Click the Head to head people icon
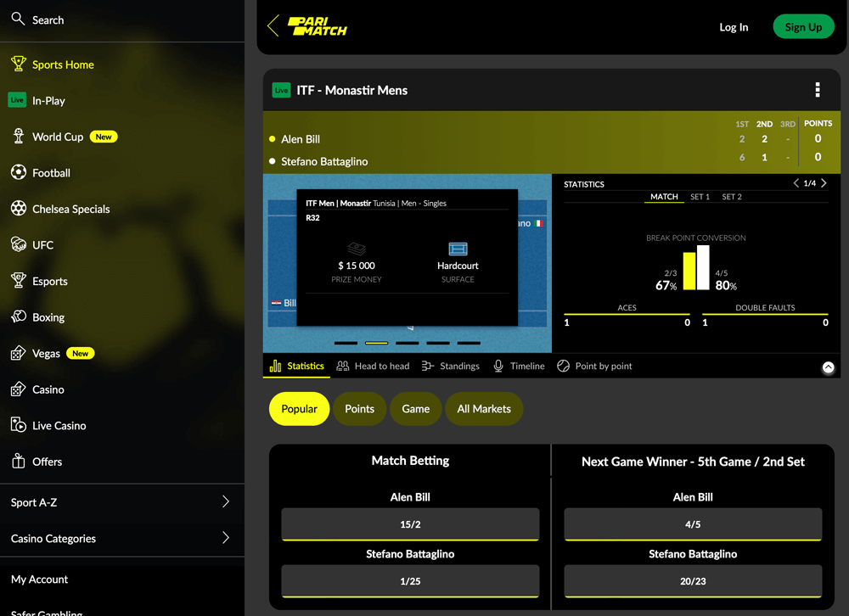Viewport: 849px width, 616px height. tap(343, 366)
